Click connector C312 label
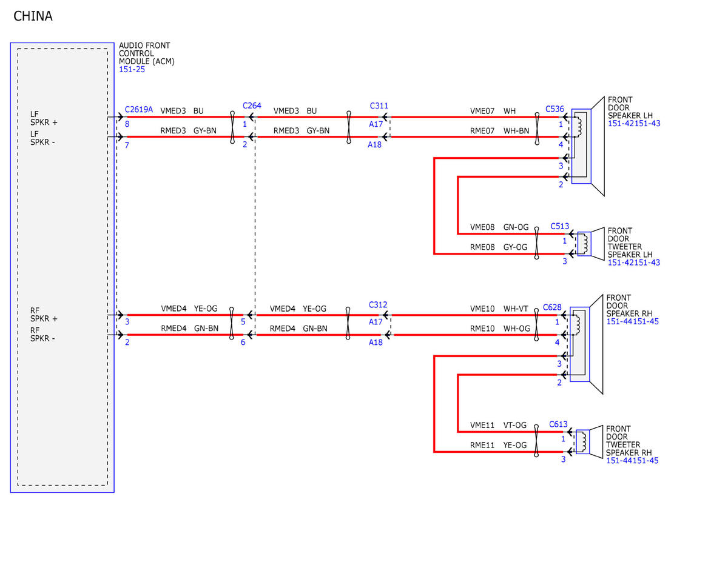Image resolution: width=728 pixels, height=562 pixels. pos(378,304)
